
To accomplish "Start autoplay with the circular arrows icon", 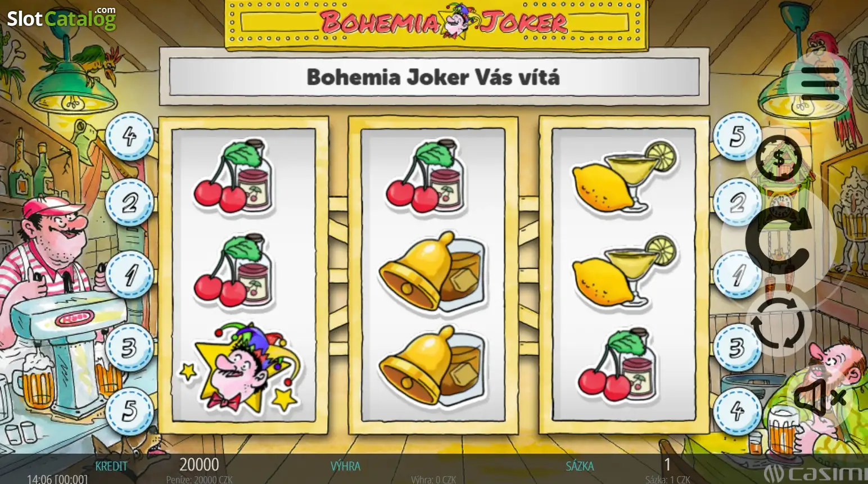I will click(x=779, y=324).
